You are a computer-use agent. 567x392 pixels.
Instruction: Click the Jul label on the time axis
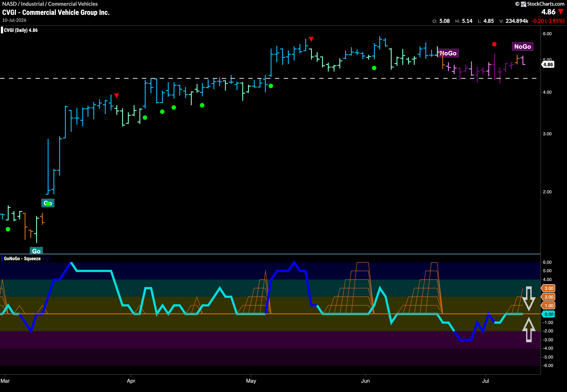point(485,381)
